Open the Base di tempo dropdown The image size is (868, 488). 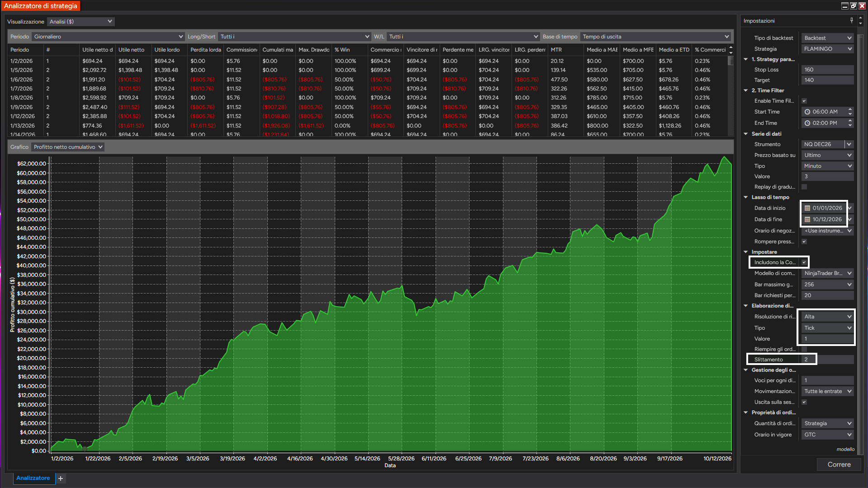(x=656, y=37)
